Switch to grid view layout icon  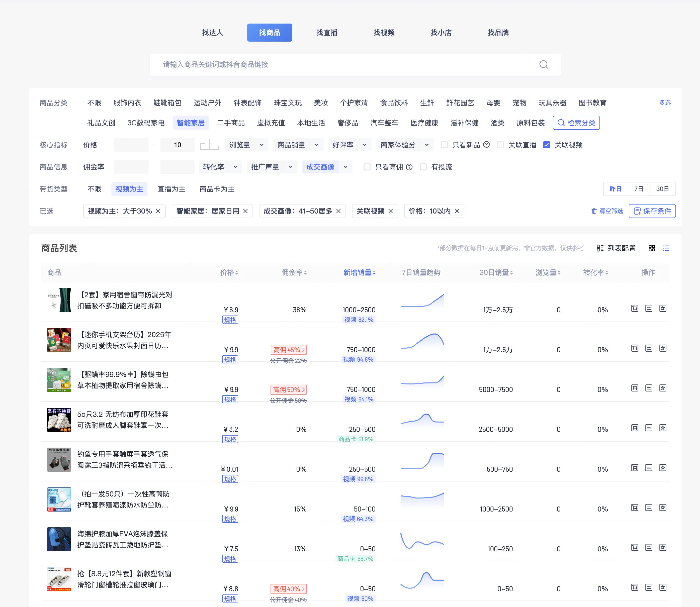(652, 248)
